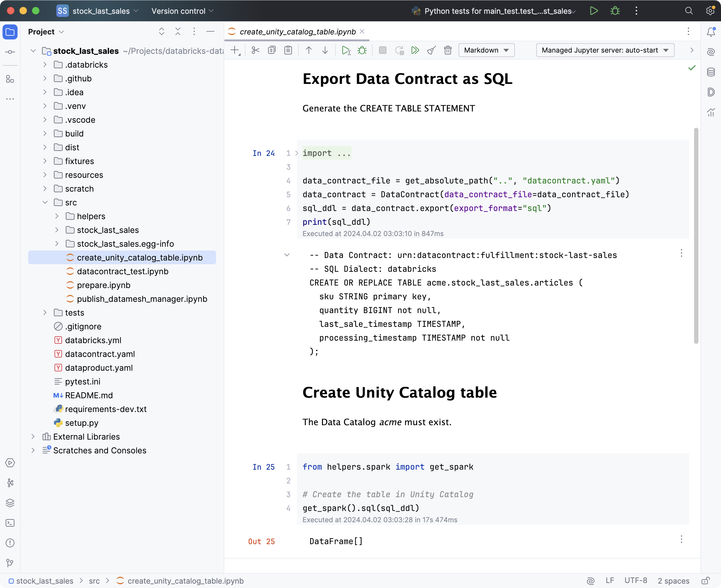Viewport: 721px width, 588px height.
Task: Click the checkmark icon in right panel
Action: (692, 68)
